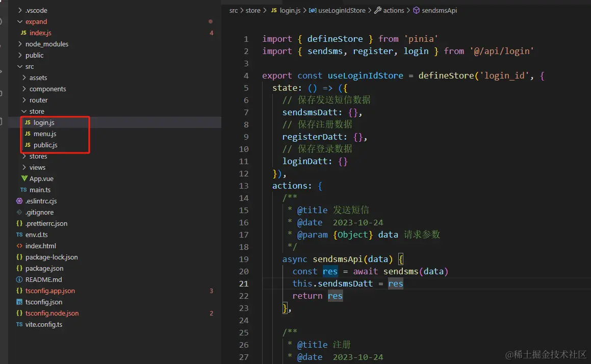Click the JS icon of index.js

click(x=23, y=33)
